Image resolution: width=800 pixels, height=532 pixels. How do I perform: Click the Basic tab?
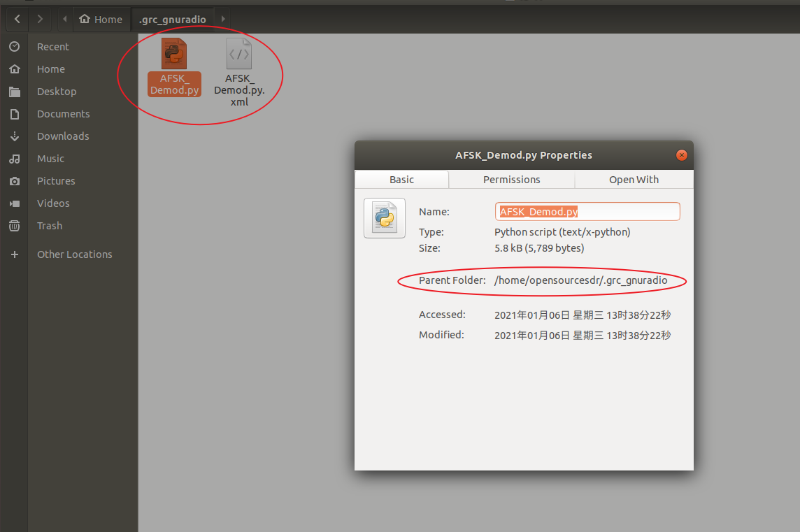401,179
